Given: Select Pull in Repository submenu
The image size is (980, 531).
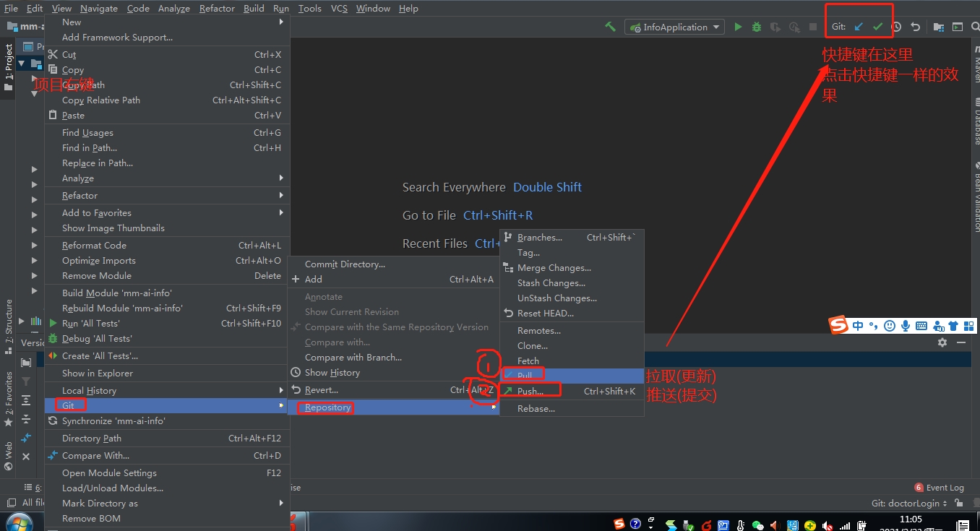Looking at the screenshot, I should pyautogui.click(x=572, y=376).
